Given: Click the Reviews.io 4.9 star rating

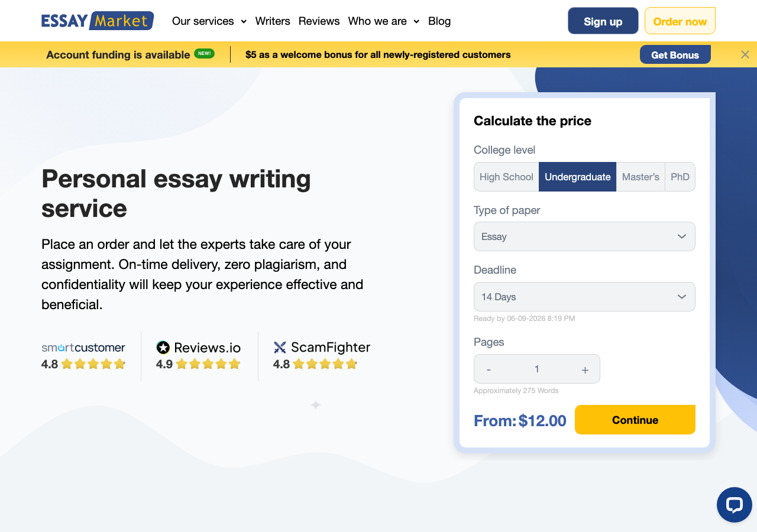Looking at the screenshot, I should coord(198,364).
